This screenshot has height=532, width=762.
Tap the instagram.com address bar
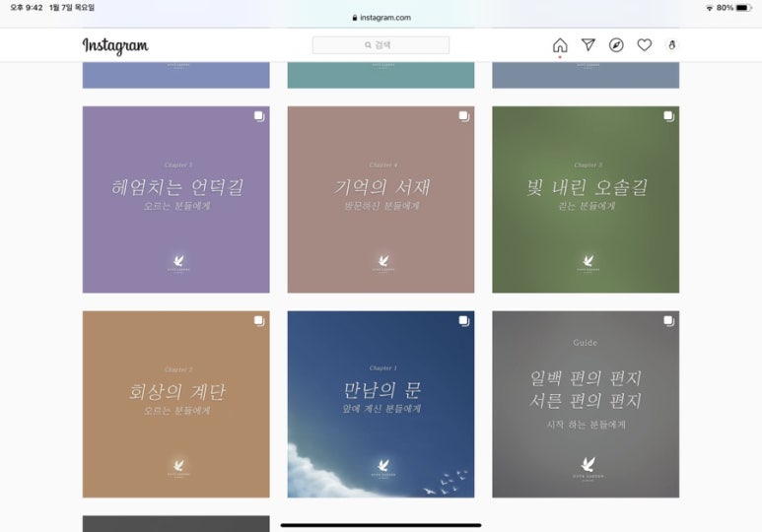381,18
